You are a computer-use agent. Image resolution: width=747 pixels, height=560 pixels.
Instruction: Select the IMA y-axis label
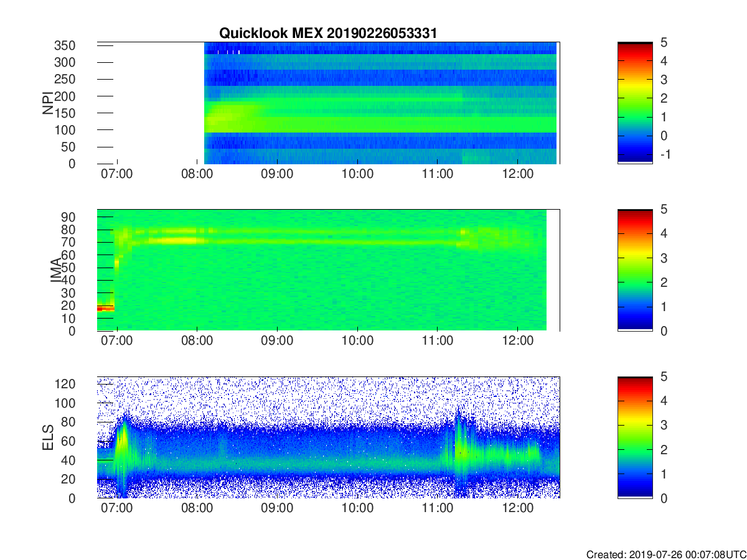coord(56,270)
